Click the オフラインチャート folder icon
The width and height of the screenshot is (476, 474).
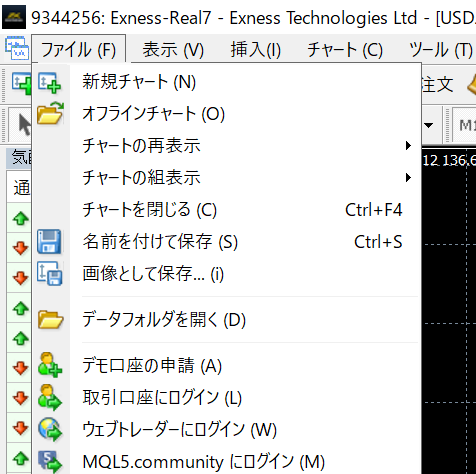[50, 113]
